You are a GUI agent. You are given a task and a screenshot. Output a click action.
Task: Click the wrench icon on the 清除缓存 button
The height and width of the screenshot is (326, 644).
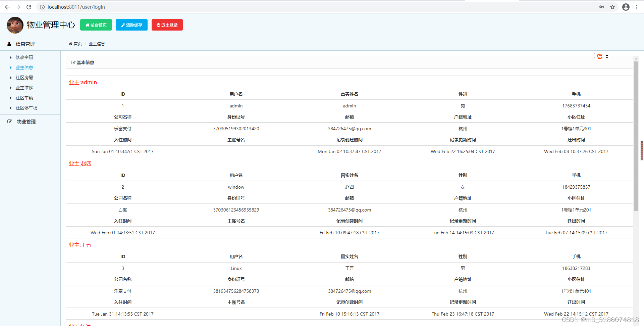click(122, 25)
